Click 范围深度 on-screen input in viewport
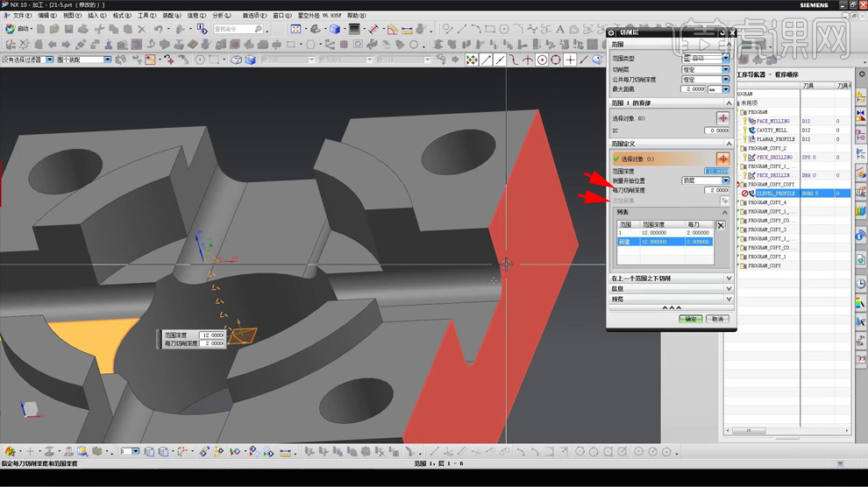Image resolution: width=868 pixels, height=487 pixels. (x=212, y=335)
